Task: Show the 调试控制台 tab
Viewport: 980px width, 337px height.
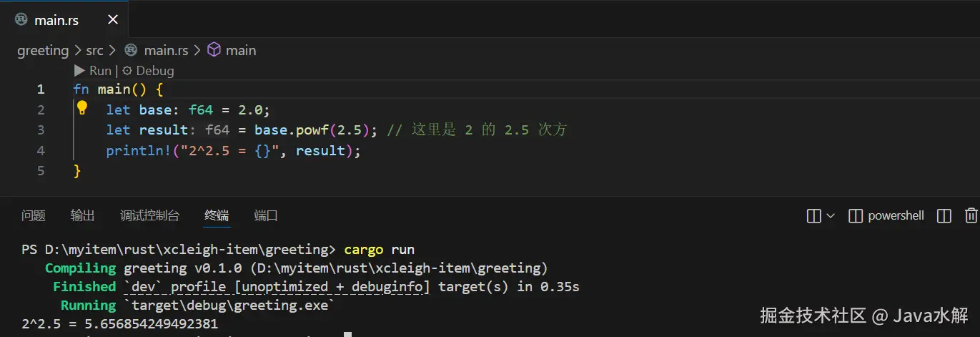Action: pyautogui.click(x=149, y=215)
